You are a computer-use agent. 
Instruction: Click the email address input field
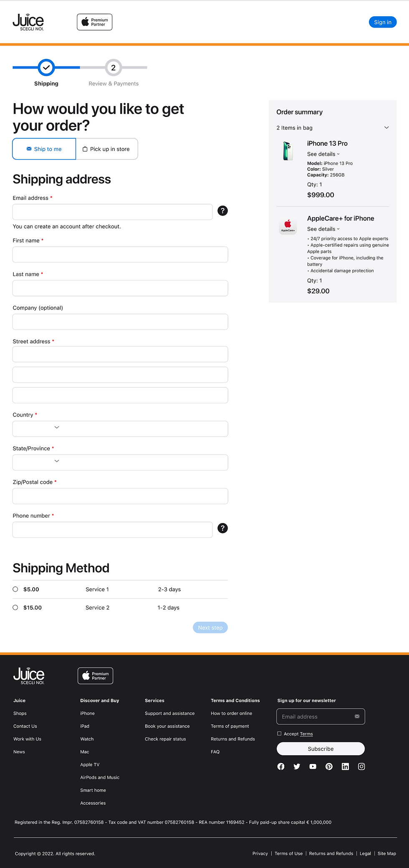coord(112,212)
